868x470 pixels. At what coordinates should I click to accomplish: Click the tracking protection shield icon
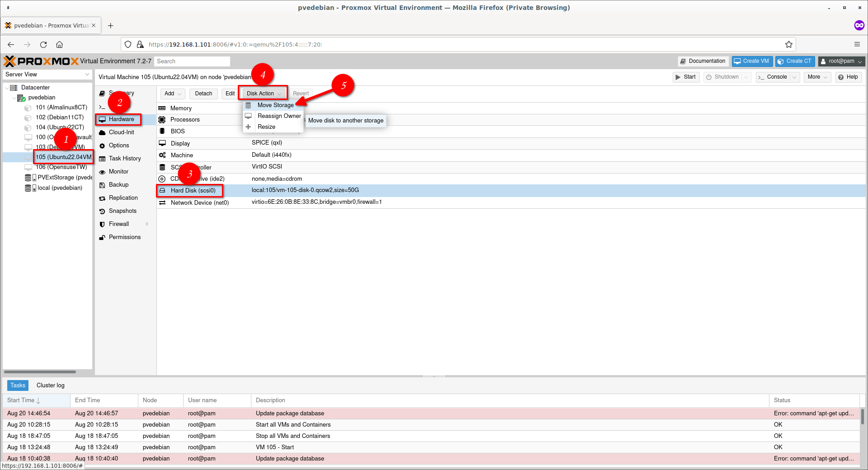pos(128,44)
